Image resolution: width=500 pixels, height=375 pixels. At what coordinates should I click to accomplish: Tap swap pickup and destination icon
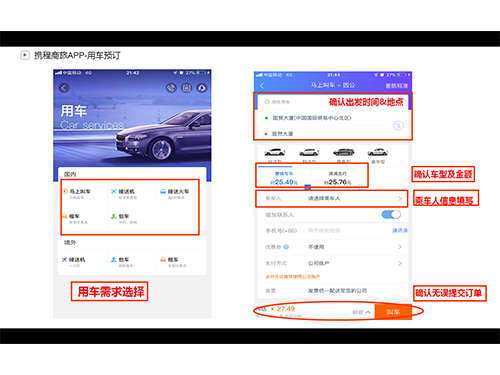coord(398,126)
